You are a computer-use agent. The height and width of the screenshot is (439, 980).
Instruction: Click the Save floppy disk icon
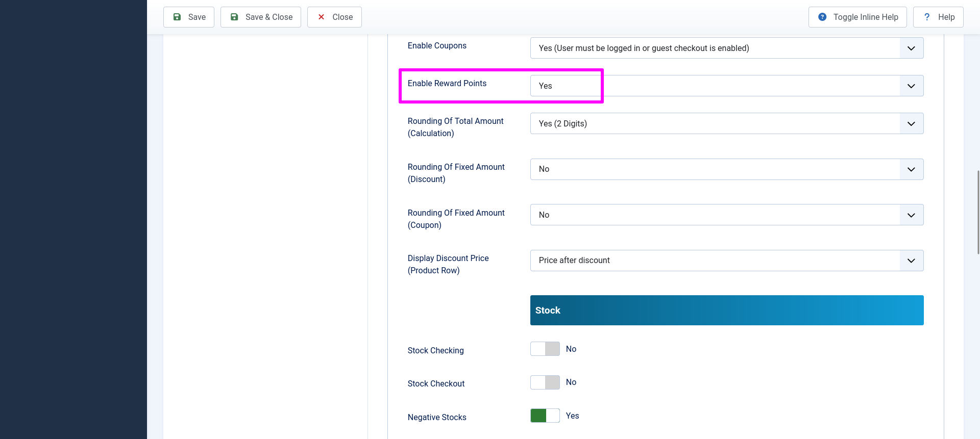(x=177, y=17)
